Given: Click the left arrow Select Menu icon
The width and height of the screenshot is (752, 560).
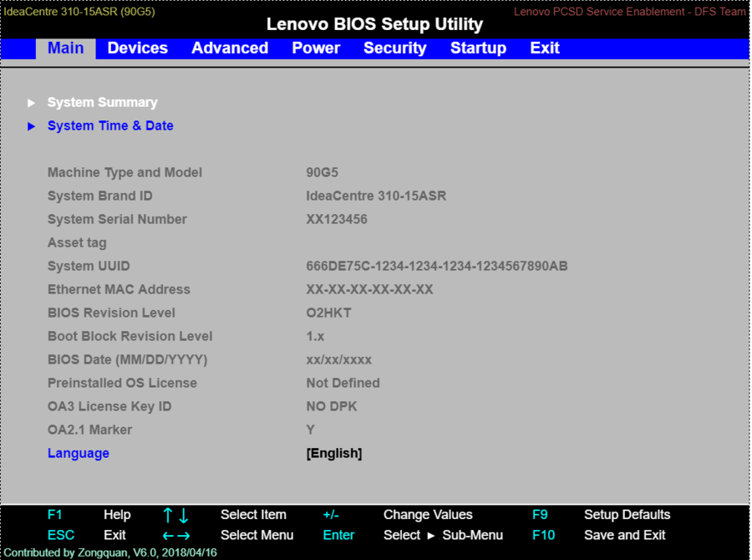Looking at the screenshot, I should [168, 536].
